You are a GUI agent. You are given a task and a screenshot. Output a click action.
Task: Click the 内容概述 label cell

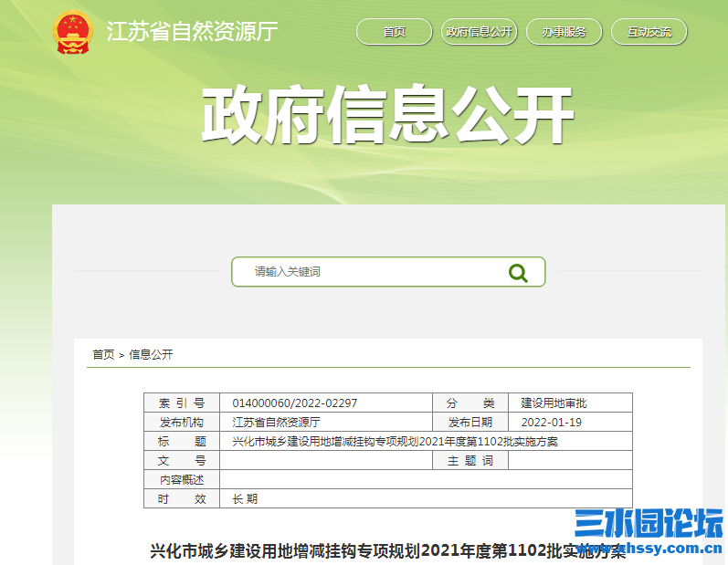pyautogui.click(x=182, y=479)
